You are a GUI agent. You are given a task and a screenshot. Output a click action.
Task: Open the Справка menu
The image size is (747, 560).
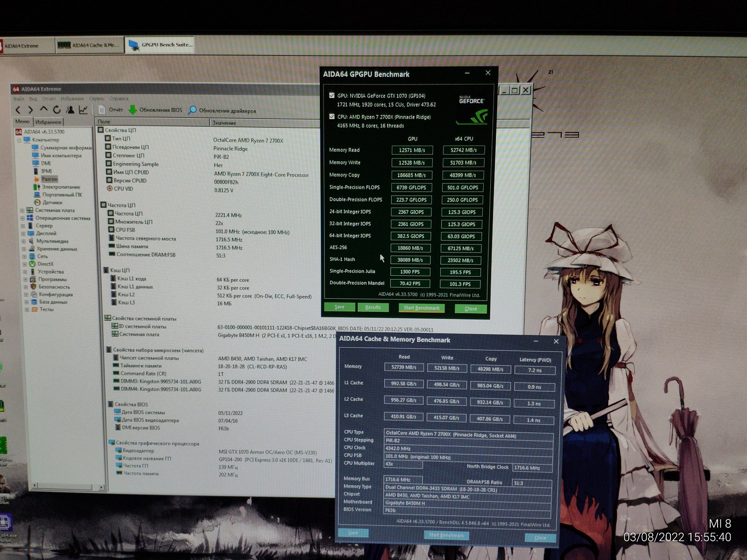119,99
